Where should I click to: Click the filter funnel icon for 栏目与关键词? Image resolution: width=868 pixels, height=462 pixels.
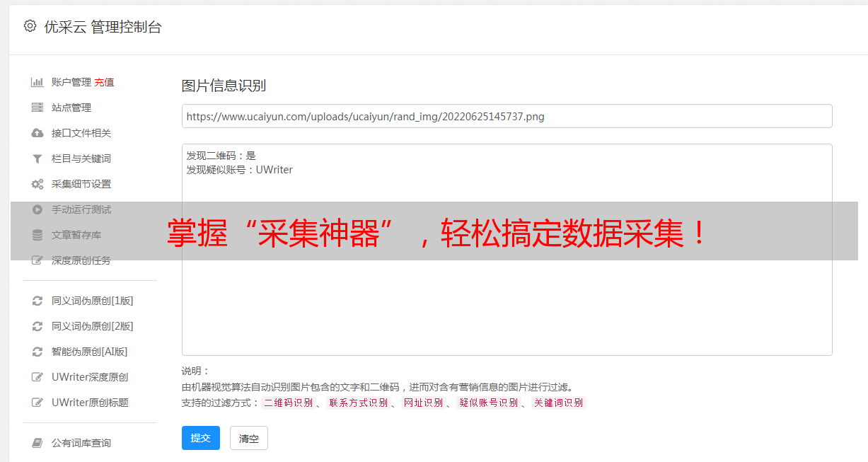pyautogui.click(x=37, y=158)
